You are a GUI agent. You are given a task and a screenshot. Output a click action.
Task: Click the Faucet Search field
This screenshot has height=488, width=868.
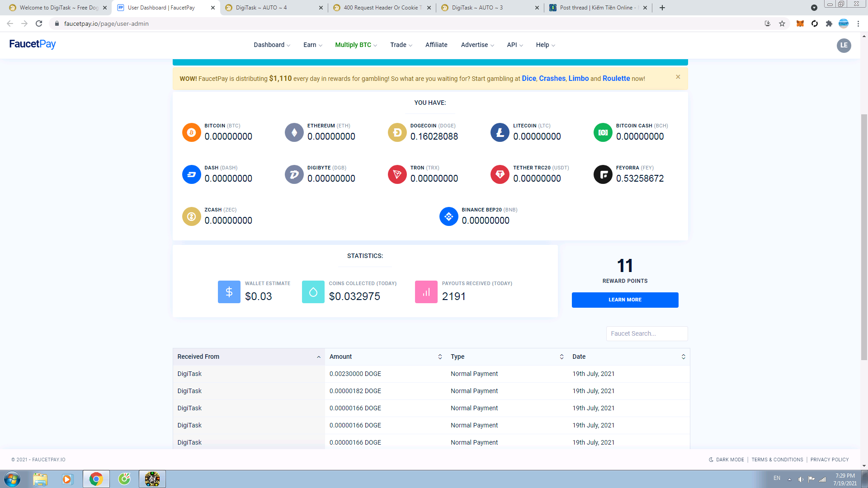pos(646,333)
